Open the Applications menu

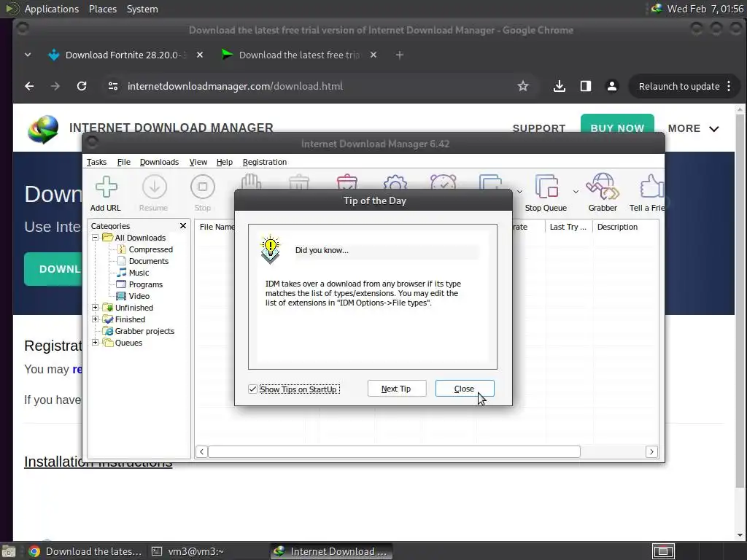click(x=52, y=9)
